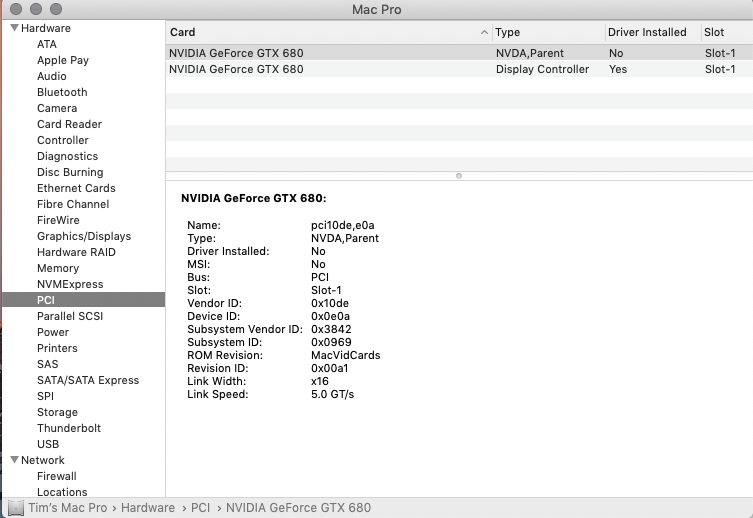Open Hardware RAID entry

[76, 252]
